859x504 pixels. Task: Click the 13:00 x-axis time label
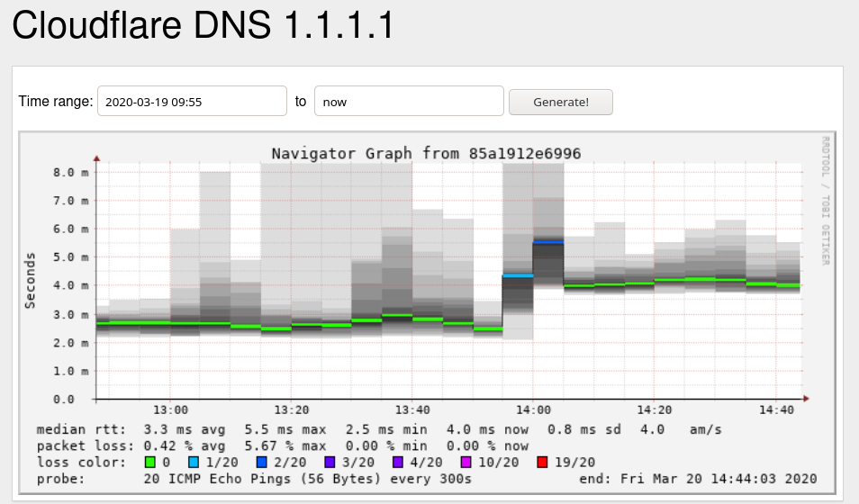pos(170,409)
